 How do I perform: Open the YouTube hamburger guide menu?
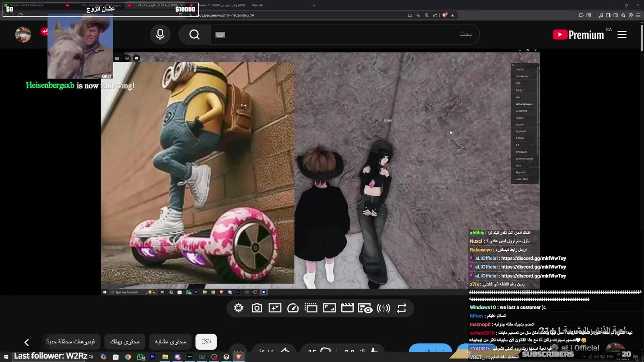pos(622,35)
